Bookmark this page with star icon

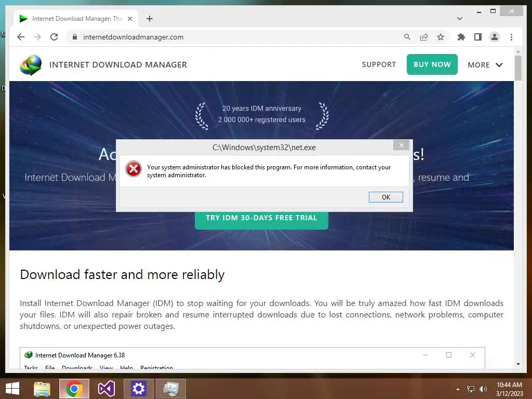(441, 37)
